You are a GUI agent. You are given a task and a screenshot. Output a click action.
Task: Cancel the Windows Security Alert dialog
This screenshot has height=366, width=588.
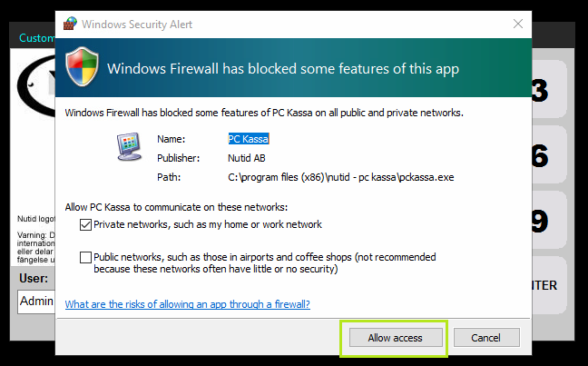pos(485,337)
